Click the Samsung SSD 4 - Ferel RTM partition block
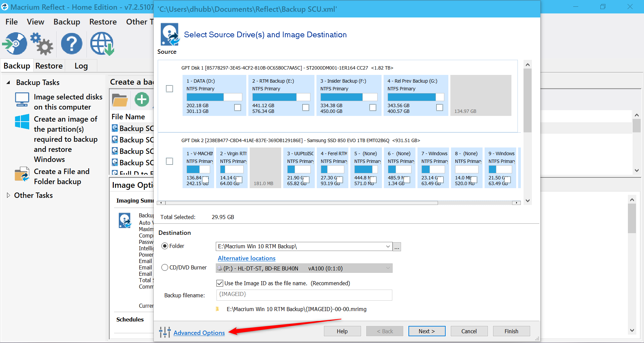This screenshot has width=644, height=343. (333, 168)
